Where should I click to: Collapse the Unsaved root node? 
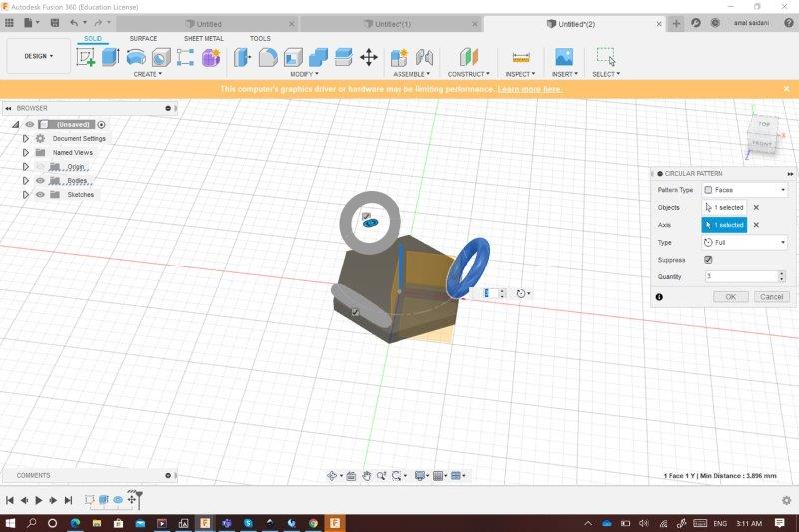click(16, 124)
